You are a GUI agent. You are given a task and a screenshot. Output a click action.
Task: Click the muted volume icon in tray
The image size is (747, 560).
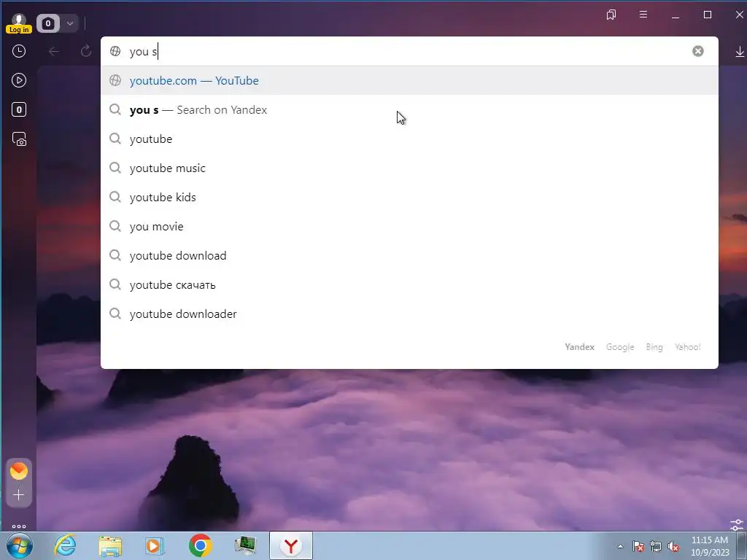click(x=673, y=546)
